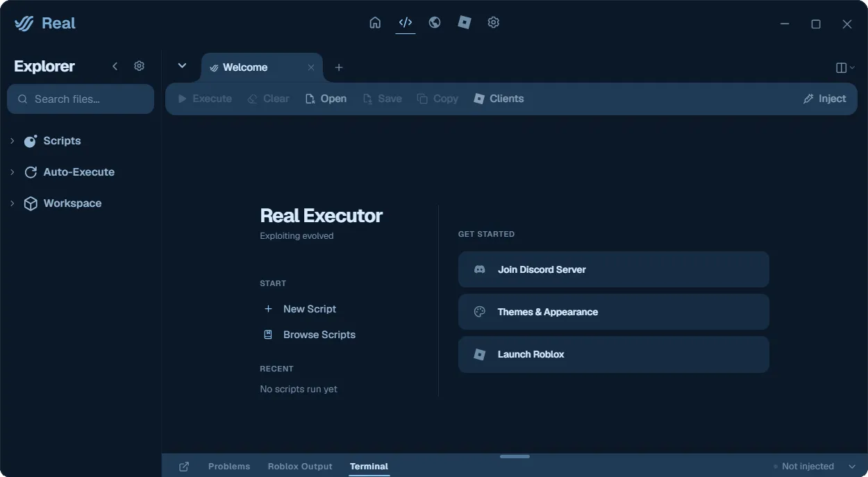
Task: Click the Roblox icon on Launch card
Action: (479, 354)
